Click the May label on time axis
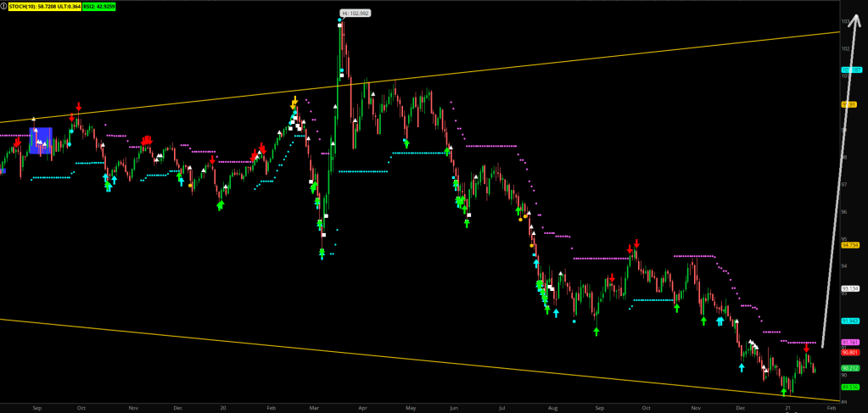The height and width of the screenshot is (413, 868). pos(411,408)
